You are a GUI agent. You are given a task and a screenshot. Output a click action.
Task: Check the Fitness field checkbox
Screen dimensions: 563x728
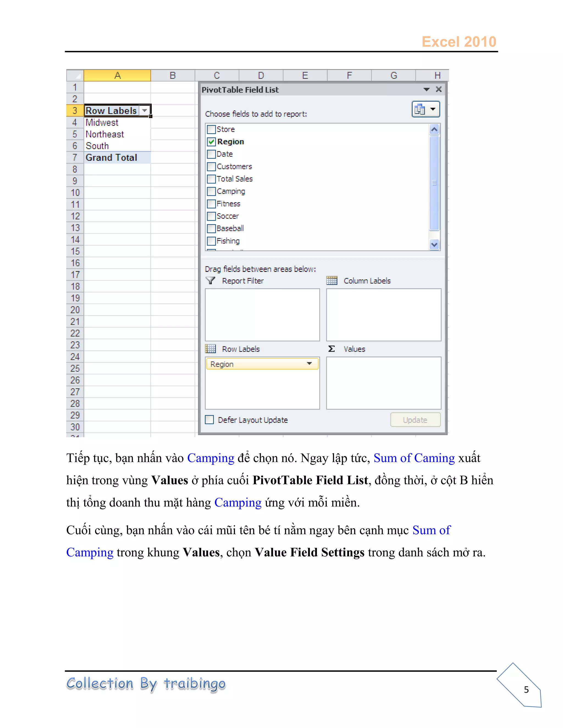pyautogui.click(x=211, y=204)
